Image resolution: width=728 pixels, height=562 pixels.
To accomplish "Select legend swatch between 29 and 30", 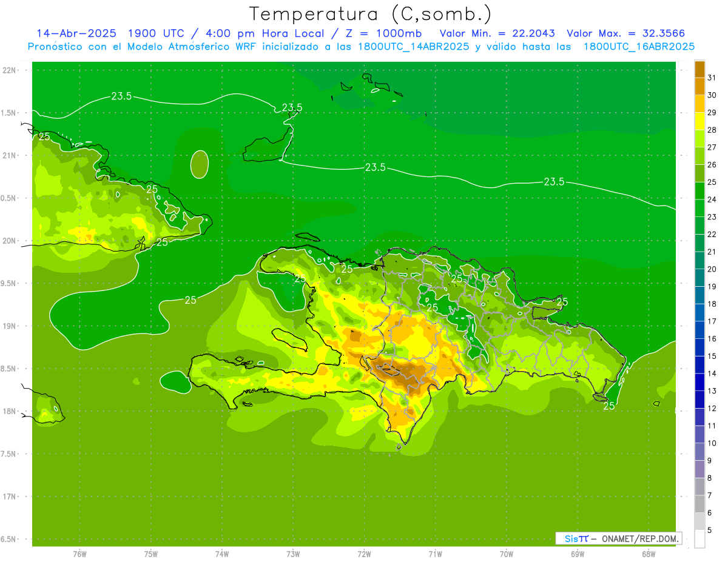I will click(699, 104).
